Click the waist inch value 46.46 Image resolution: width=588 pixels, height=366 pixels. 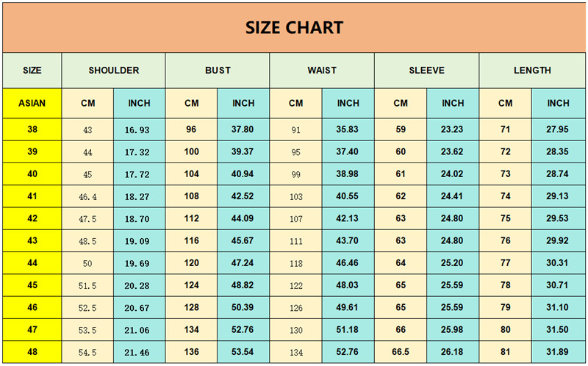click(347, 263)
